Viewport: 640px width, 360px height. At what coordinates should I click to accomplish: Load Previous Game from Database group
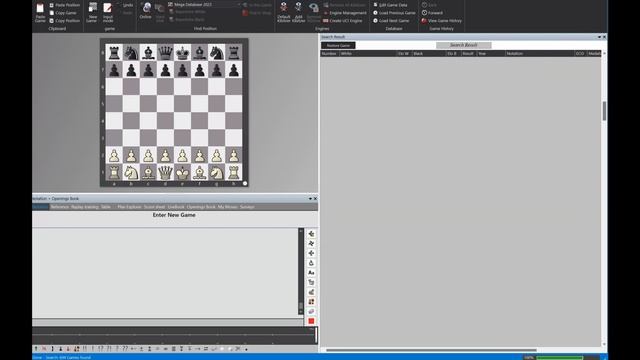click(394, 13)
